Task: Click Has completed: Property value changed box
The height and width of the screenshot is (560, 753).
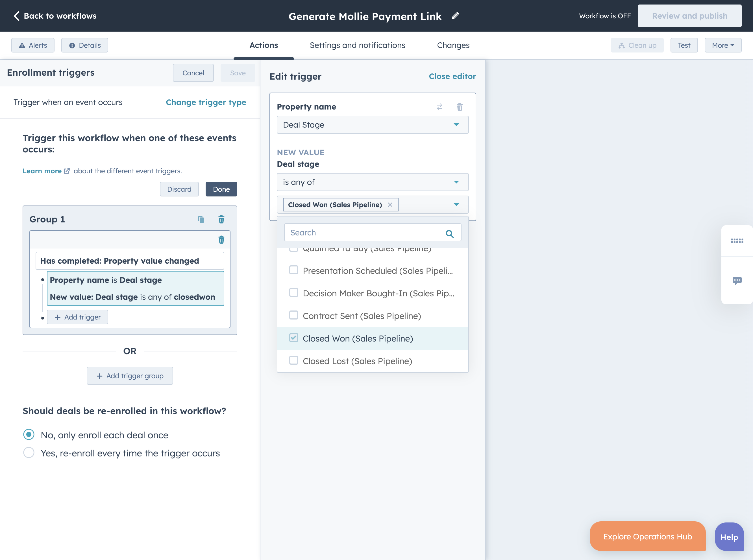Action: (x=130, y=261)
